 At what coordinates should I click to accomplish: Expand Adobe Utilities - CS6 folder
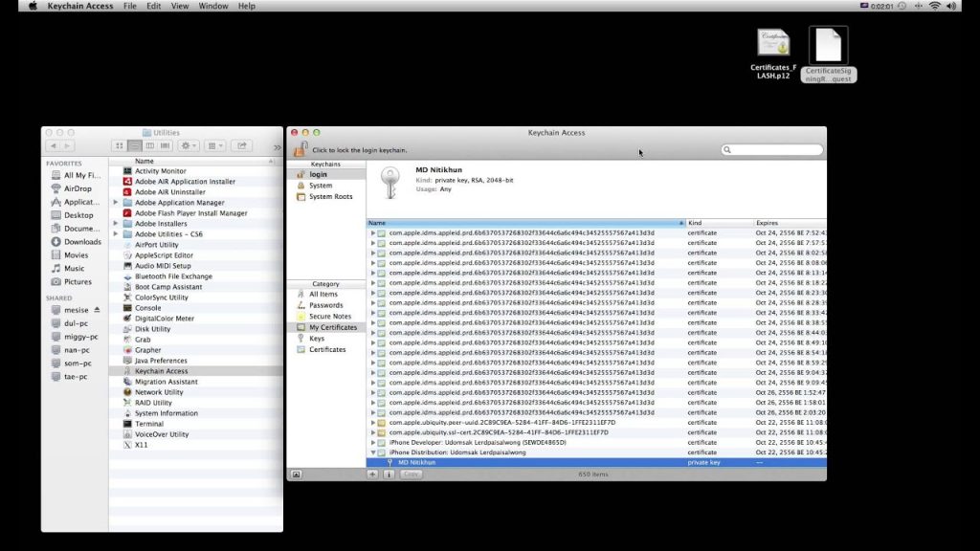click(116, 234)
